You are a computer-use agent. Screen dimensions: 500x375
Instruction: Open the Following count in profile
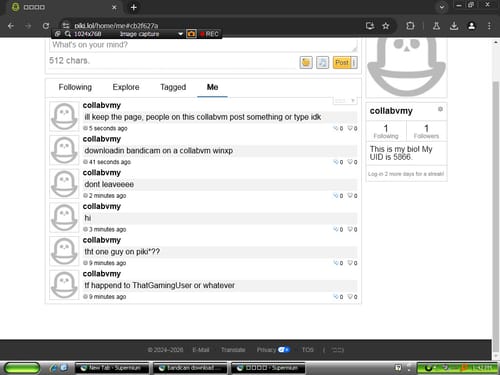click(x=386, y=131)
